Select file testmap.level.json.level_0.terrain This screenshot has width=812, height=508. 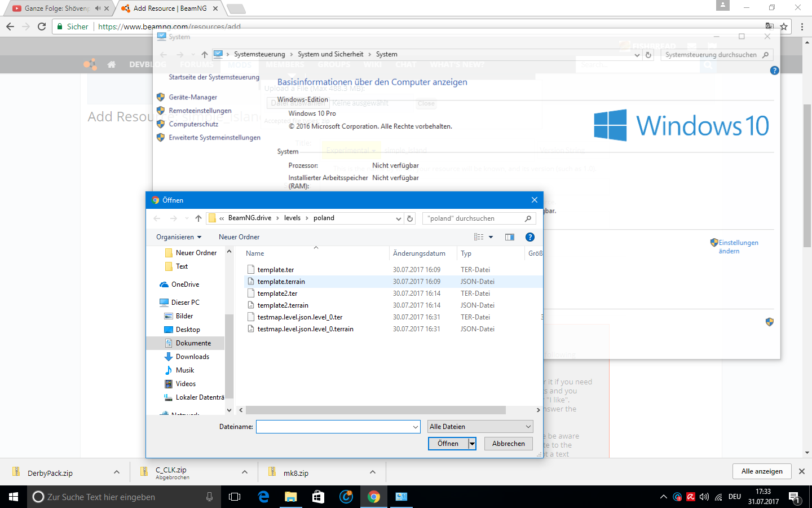point(305,329)
